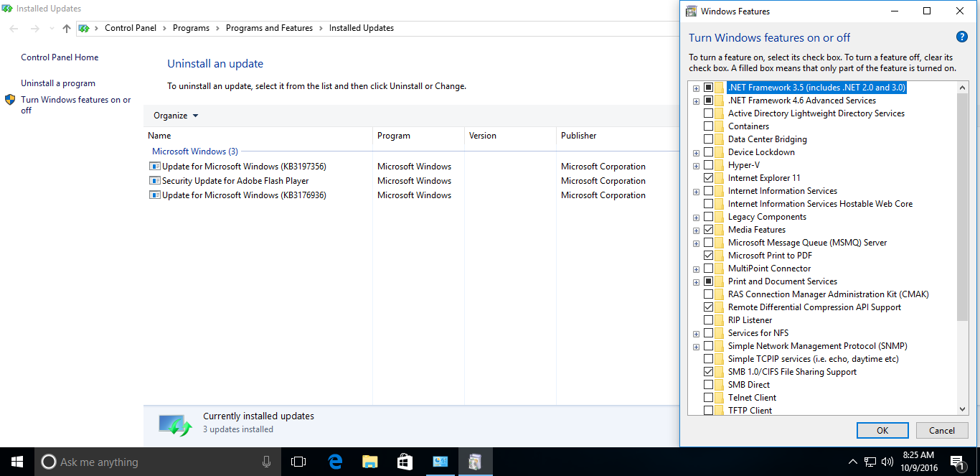Image resolution: width=980 pixels, height=476 pixels.
Task: Uncheck the Internet Explorer 11 checkbox
Action: point(709,178)
